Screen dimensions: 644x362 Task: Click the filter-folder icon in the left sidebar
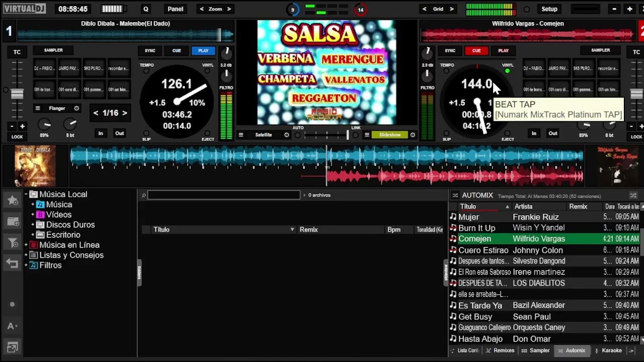(13, 243)
